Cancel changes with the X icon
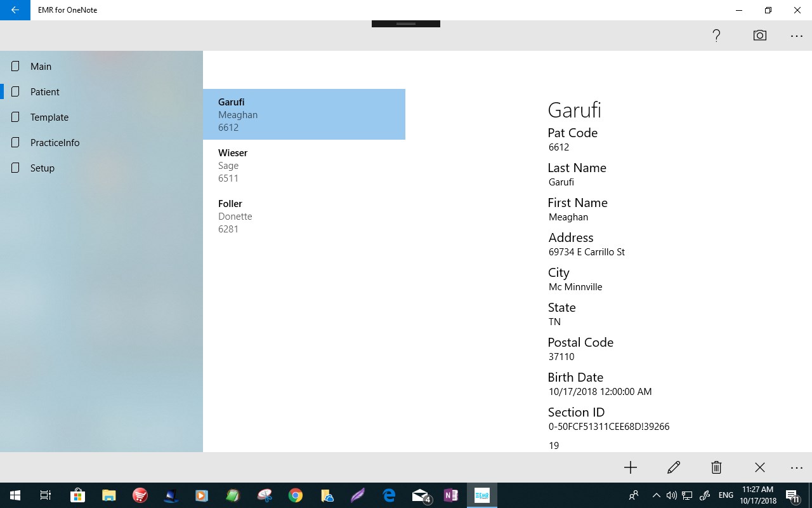This screenshot has width=812, height=508. [x=759, y=467]
